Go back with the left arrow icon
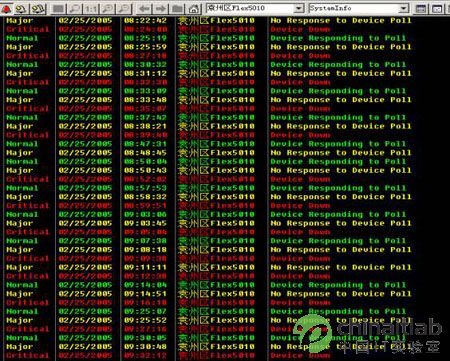 click(x=144, y=8)
